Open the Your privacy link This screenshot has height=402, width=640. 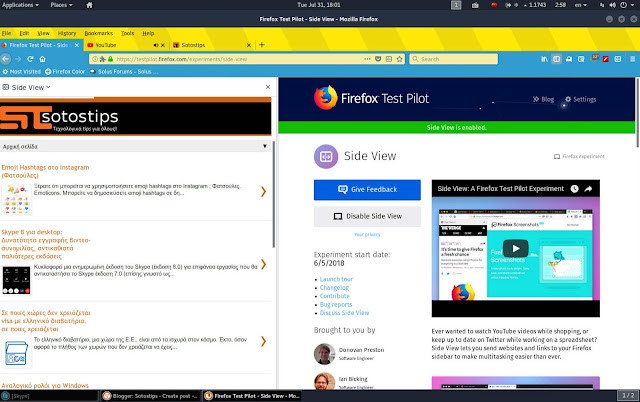(x=367, y=235)
